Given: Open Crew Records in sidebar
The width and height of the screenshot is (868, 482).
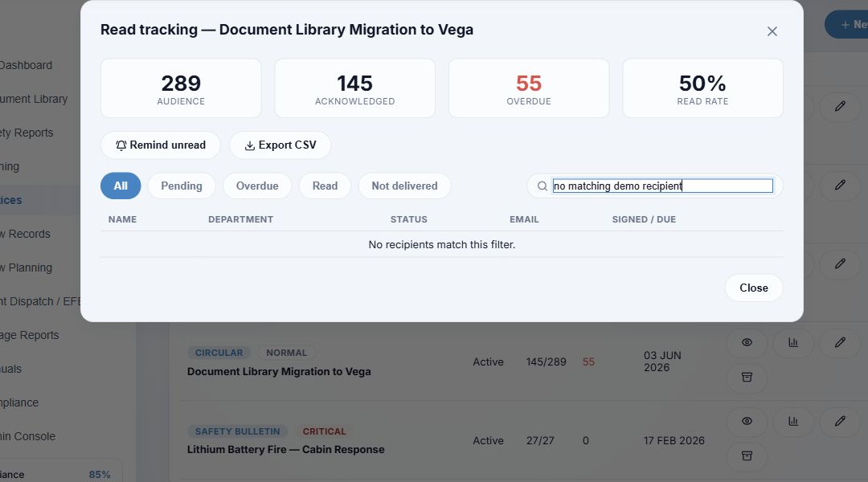Looking at the screenshot, I should [25, 234].
